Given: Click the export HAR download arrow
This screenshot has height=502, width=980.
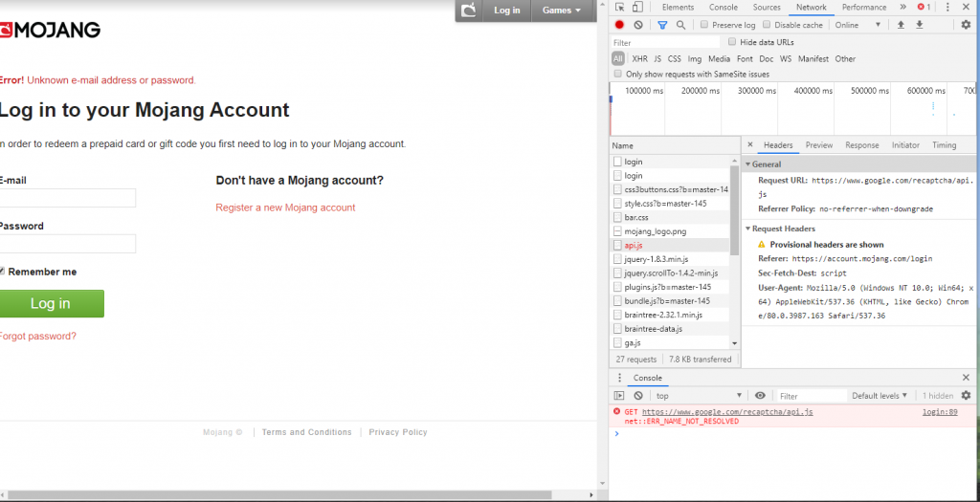Looking at the screenshot, I should 920,25.
